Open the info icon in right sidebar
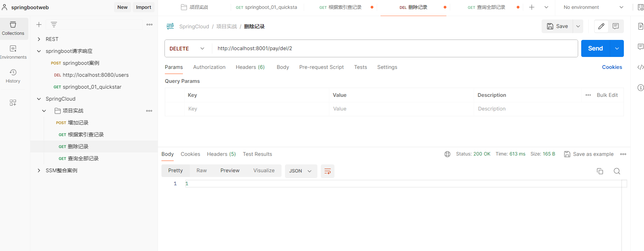 click(x=641, y=88)
